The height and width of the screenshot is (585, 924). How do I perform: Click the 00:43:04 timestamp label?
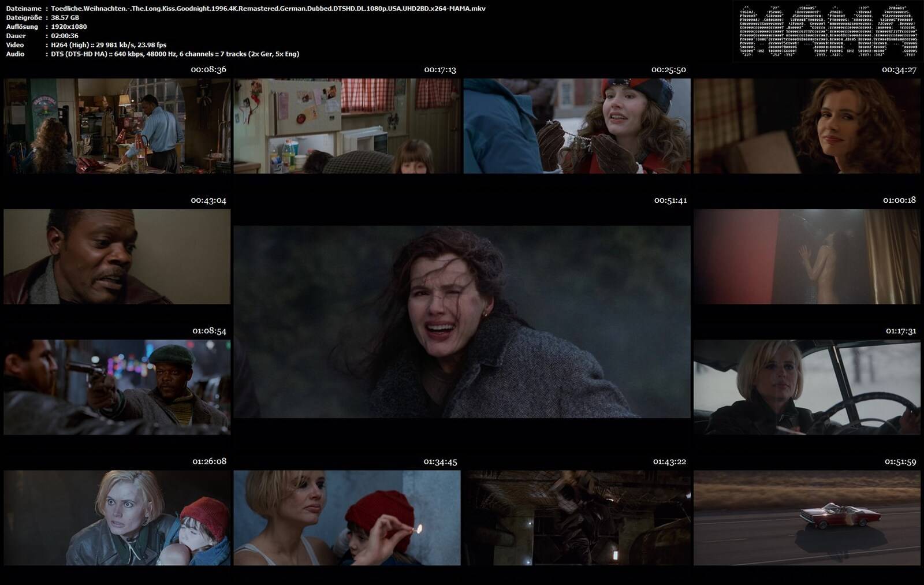[208, 200]
